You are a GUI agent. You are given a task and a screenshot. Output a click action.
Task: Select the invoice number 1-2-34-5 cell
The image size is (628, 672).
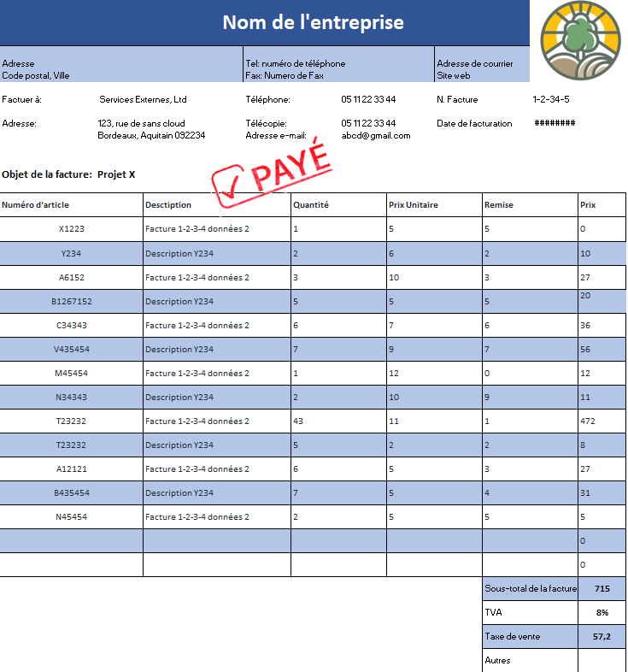coord(551,99)
